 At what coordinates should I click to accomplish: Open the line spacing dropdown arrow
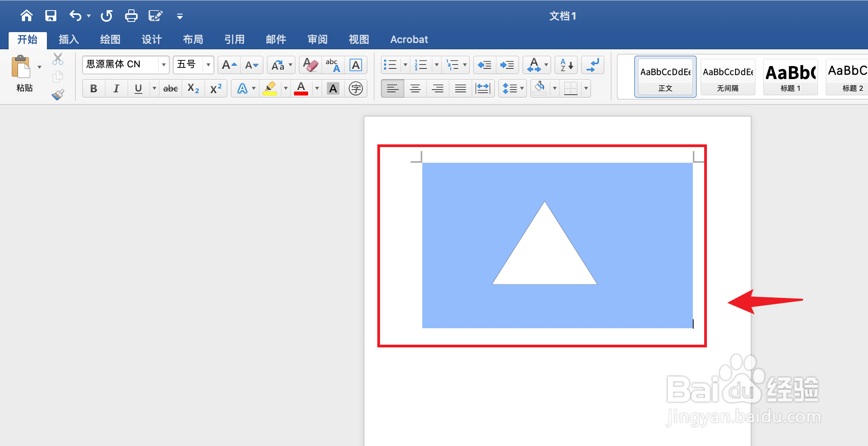(x=522, y=88)
